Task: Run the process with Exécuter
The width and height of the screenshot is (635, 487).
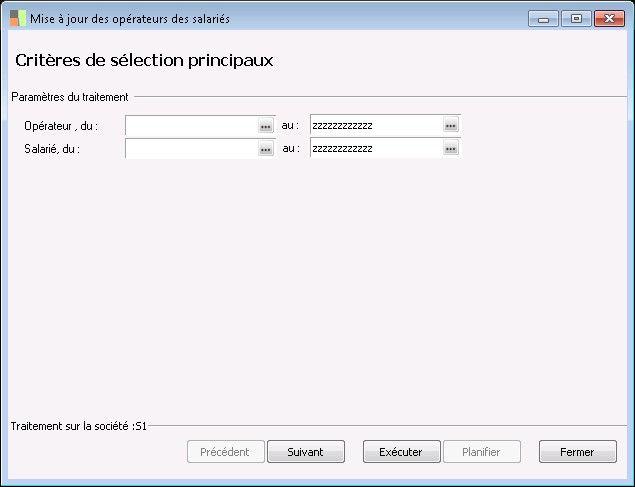Action: [402, 452]
